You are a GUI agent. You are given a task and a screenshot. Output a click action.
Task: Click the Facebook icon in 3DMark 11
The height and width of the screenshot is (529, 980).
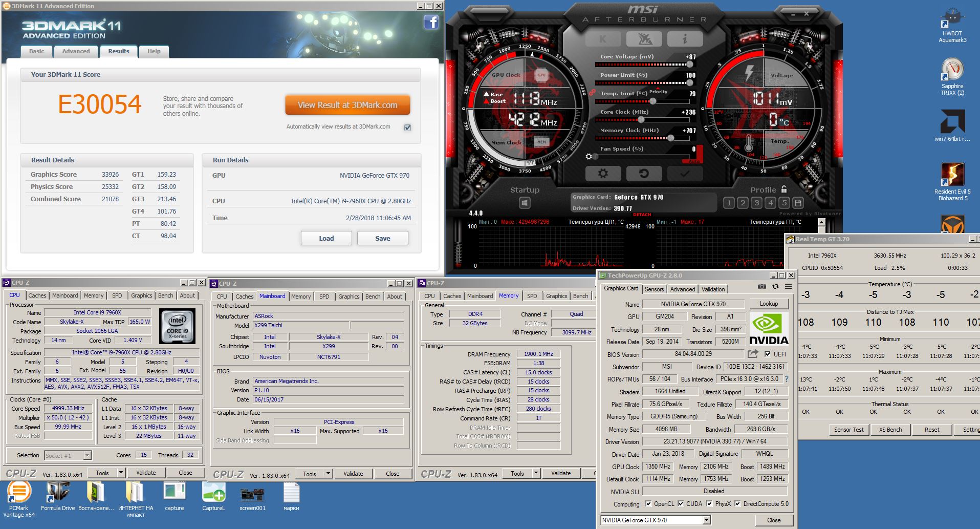tap(431, 22)
